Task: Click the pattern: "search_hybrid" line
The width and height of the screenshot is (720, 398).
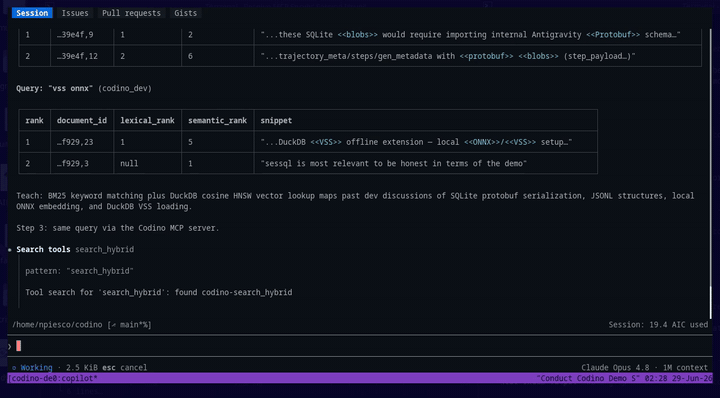Action: coord(79,271)
